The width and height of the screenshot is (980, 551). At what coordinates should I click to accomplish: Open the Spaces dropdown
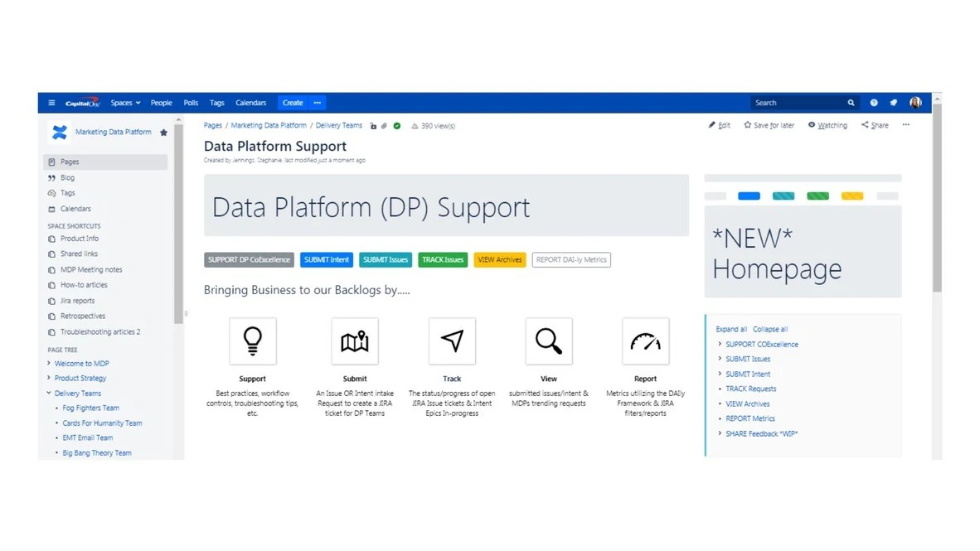126,103
